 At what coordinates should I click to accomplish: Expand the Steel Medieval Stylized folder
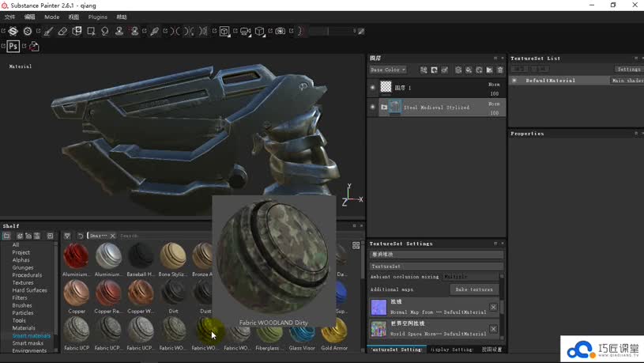[x=384, y=108]
